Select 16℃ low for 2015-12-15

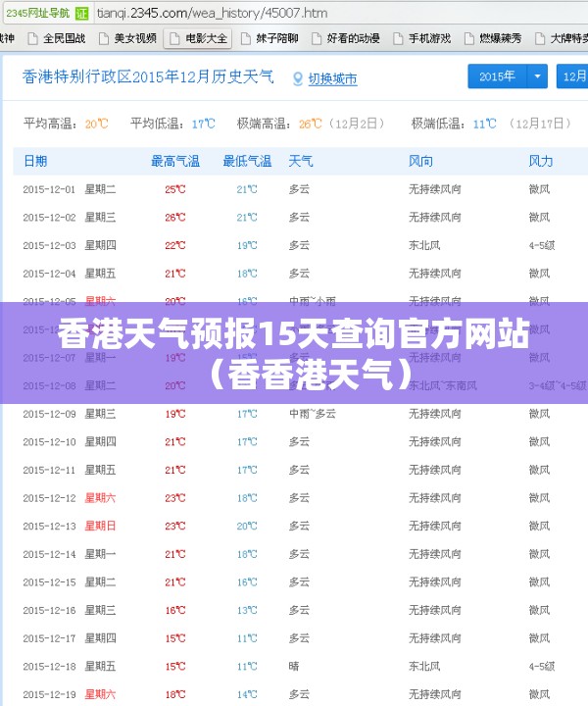click(x=247, y=582)
